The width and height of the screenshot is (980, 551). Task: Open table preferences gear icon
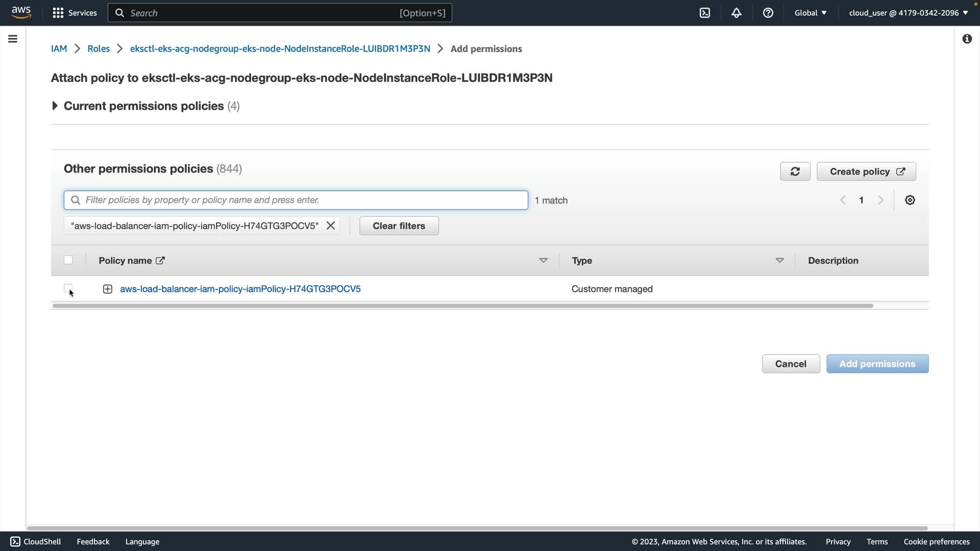coord(910,200)
